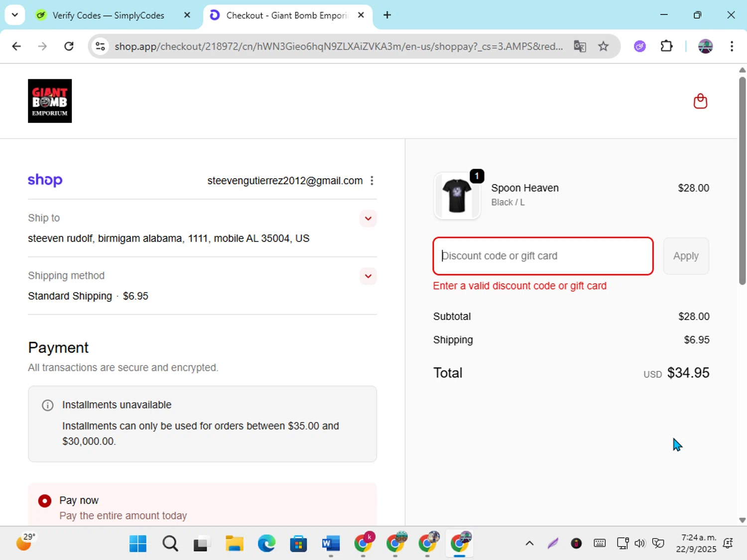This screenshot has height=560, width=747.
Task: Click in the discount code input field
Action: click(x=543, y=256)
